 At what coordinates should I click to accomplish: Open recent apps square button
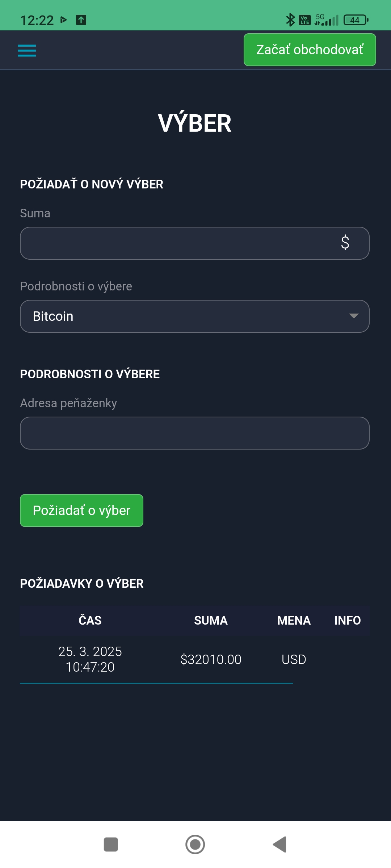[111, 844]
